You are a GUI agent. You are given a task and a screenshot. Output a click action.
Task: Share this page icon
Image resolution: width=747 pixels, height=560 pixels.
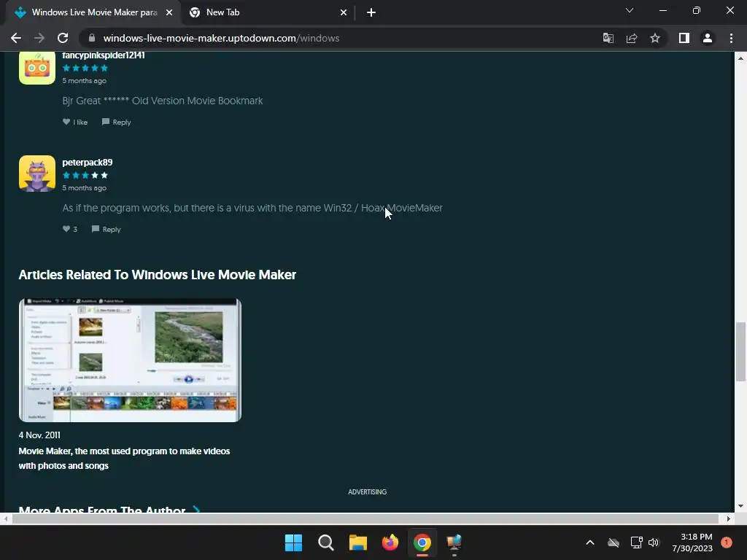pos(632,38)
